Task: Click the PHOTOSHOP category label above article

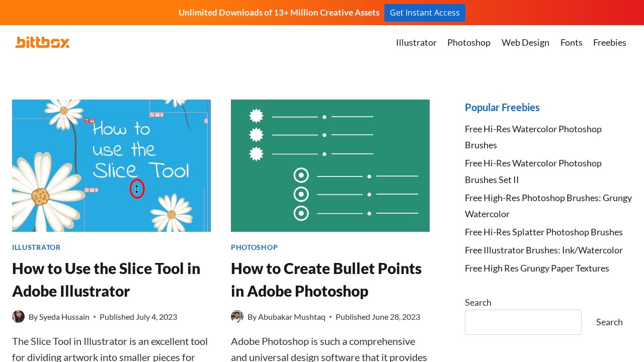Action: click(x=254, y=247)
